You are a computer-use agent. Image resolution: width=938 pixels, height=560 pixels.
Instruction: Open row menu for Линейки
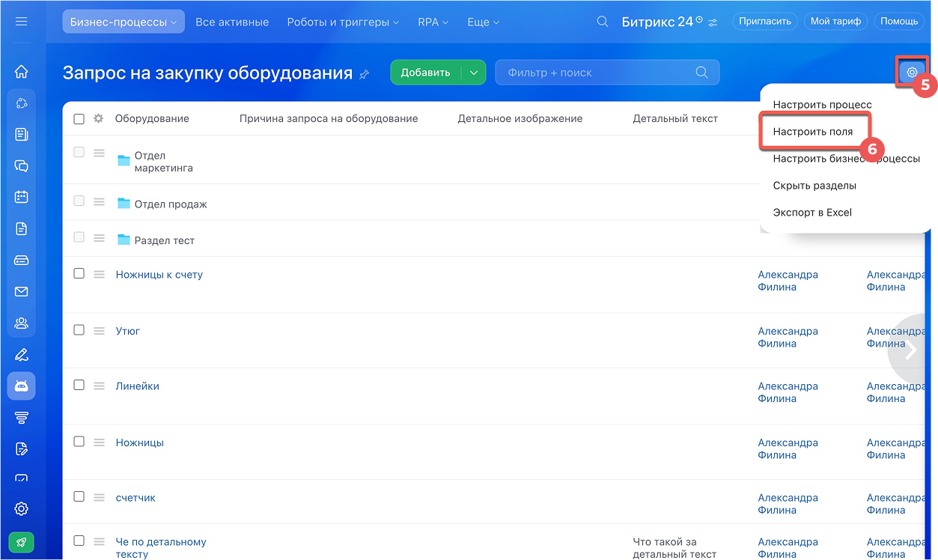click(x=99, y=386)
